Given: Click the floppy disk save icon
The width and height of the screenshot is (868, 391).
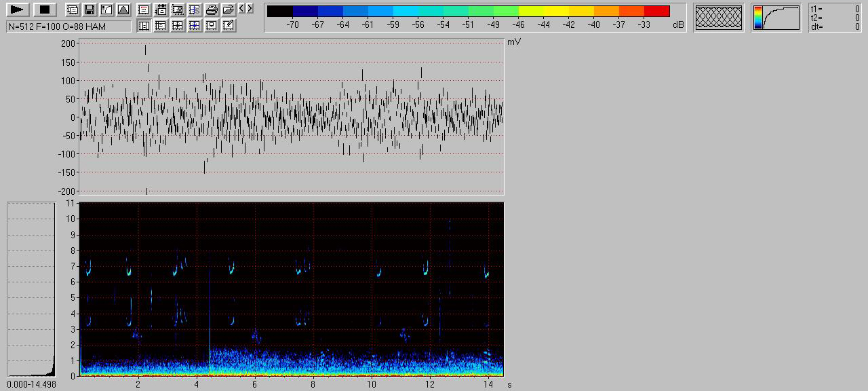Looking at the screenshot, I should point(89,10).
